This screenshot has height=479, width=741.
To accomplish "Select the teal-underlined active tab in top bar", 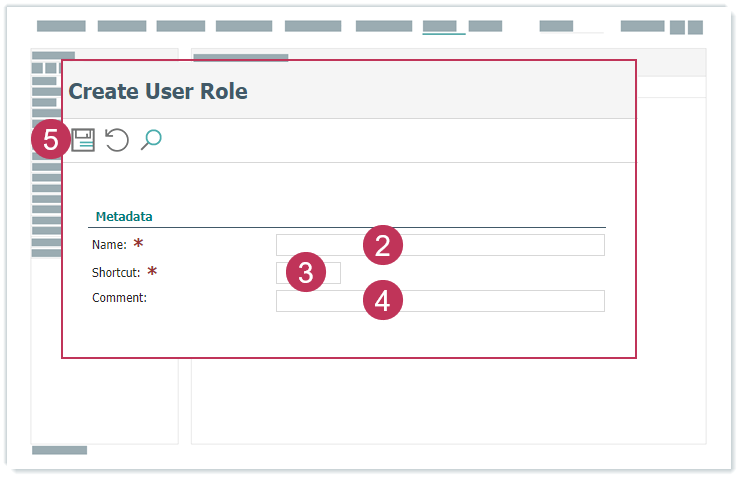I will [x=443, y=27].
